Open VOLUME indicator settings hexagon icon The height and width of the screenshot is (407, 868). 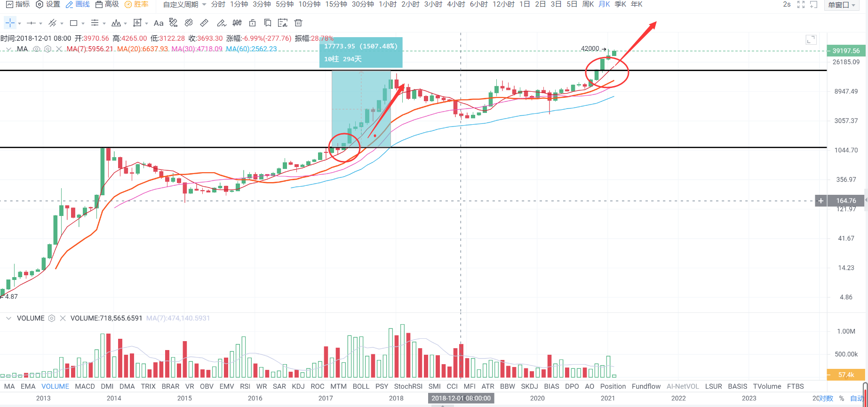click(52, 318)
